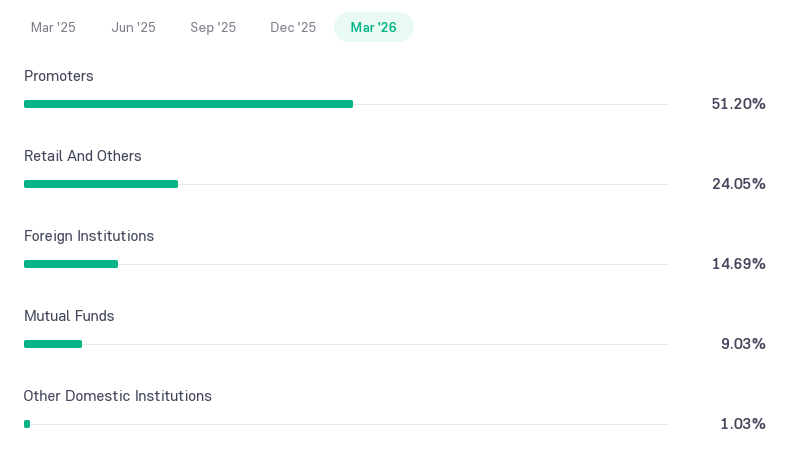Screen dimensions: 797x457
Task: Click the Promoters label
Action: click(x=59, y=76)
